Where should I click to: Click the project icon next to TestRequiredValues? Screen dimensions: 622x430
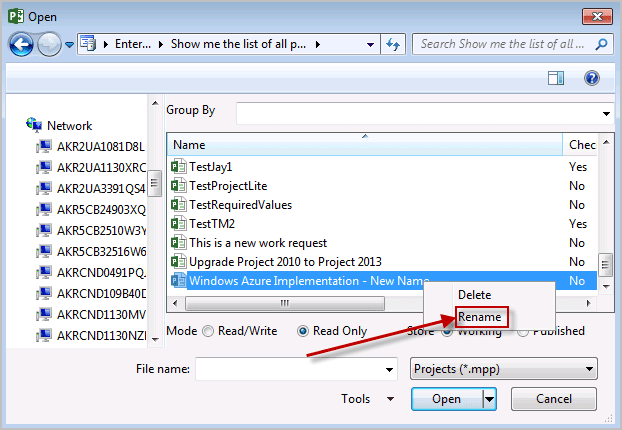pos(179,205)
